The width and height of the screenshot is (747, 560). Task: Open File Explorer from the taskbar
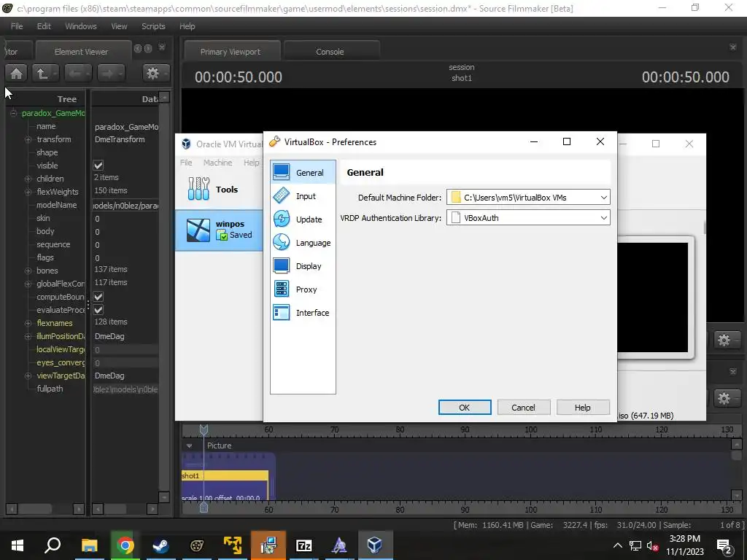click(x=89, y=545)
